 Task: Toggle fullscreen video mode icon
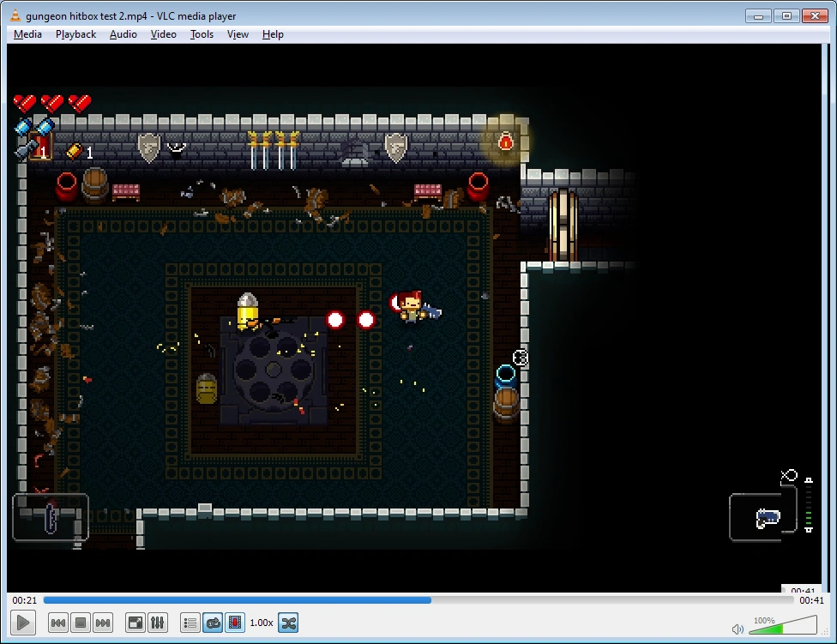point(135,623)
